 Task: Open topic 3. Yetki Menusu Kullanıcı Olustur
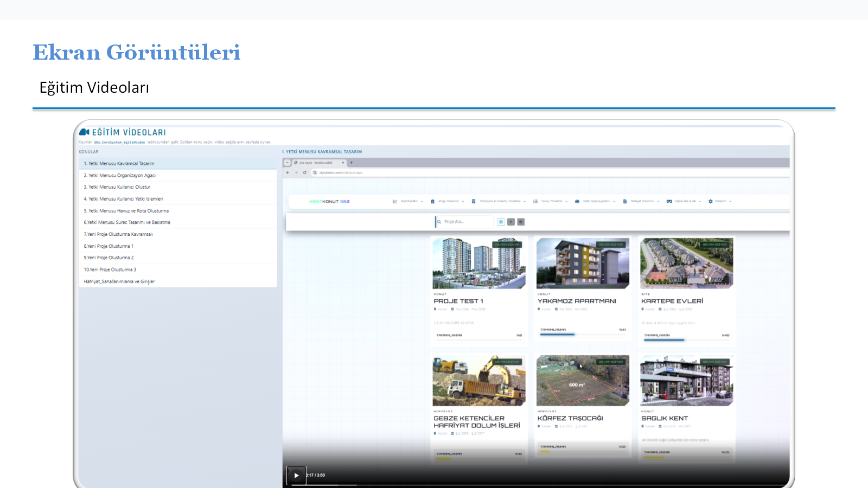click(x=178, y=187)
